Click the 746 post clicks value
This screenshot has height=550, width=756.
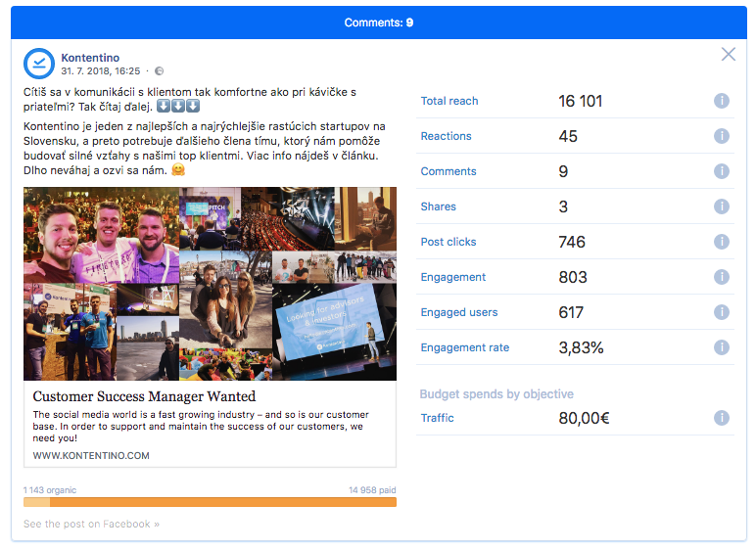point(572,242)
